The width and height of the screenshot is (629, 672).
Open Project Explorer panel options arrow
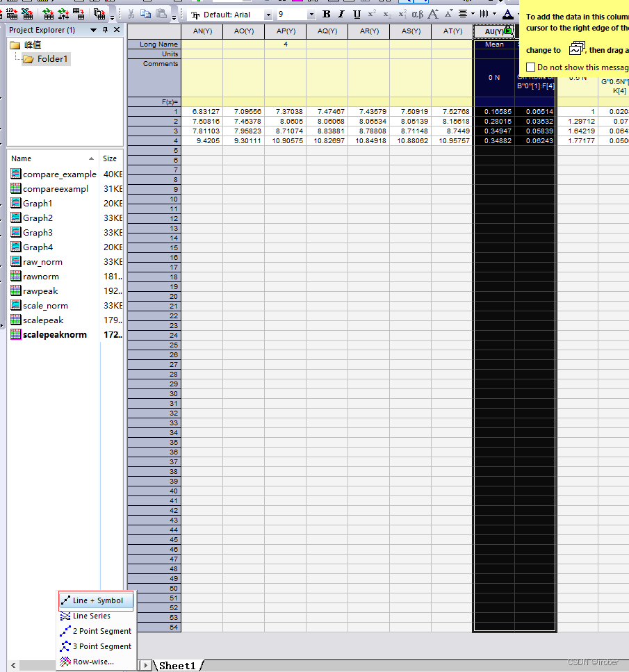tap(93, 30)
